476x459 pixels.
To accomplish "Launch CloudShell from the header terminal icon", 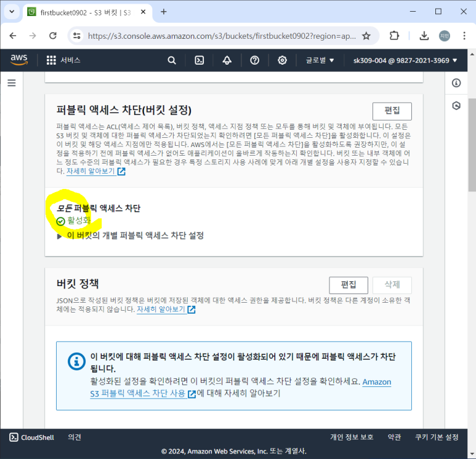I will 199,60.
